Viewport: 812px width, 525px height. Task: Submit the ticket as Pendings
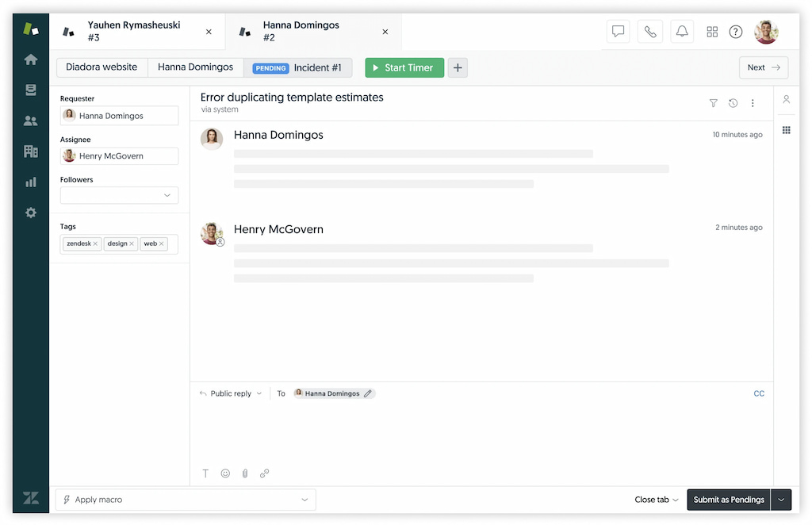click(728, 500)
